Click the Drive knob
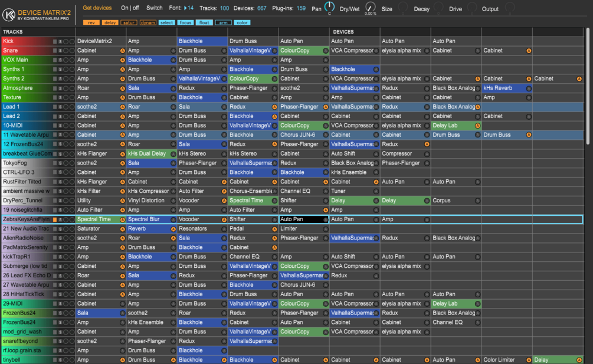 click(471, 7)
